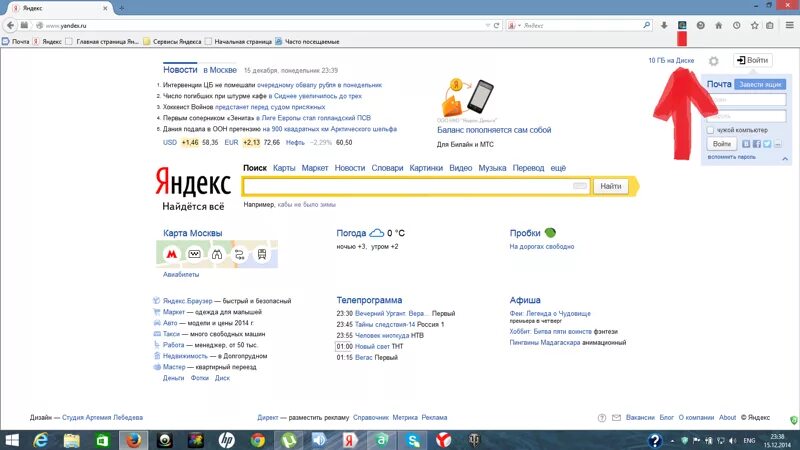
Task: Select the bus icon on the Moscow map
Action: pyautogui.click(x=262, y=254)
